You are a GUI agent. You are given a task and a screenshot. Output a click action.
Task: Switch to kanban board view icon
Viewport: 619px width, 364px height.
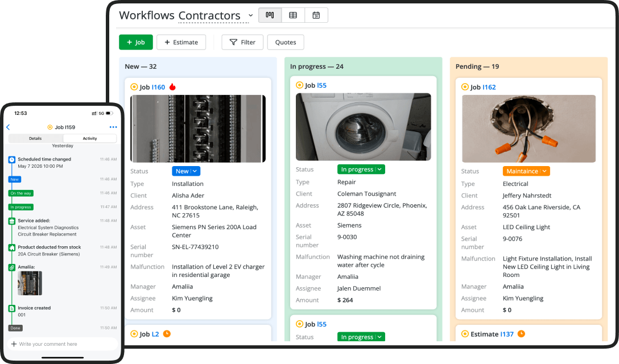pyautogui.click(x=270, y=15)
